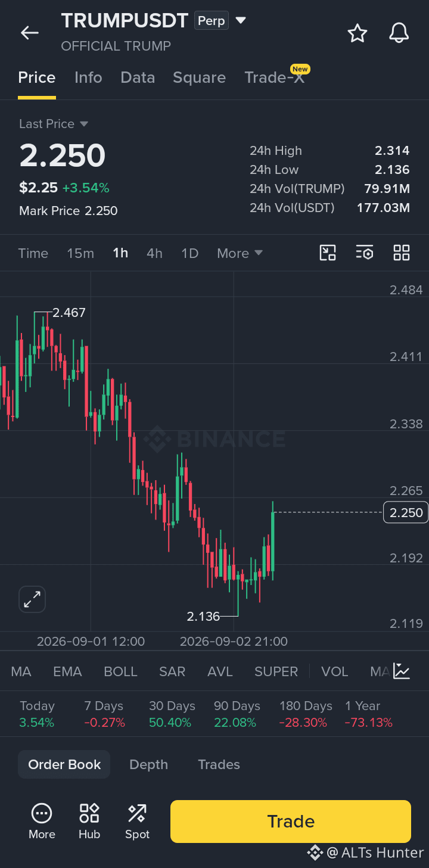Open the chart drawing tools icon
The image size is (429, 868).
[x=328, y=253]
